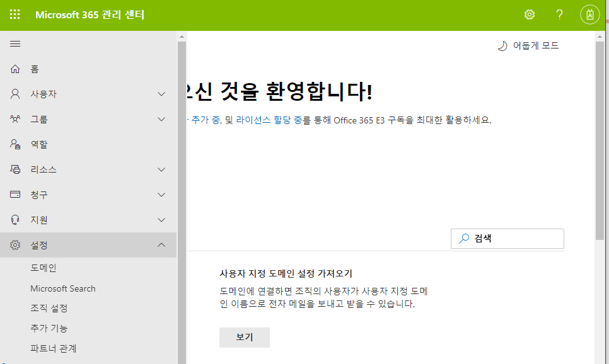Collapse navigation with hamburger icon
The height and width of the screenshot is (364, 609).
[15, 44]
